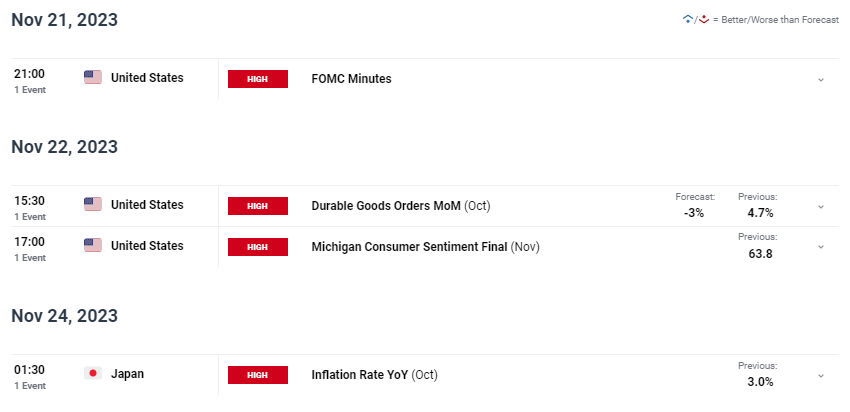Viewport: 850px width, 412px height.
Task: Click the HIGH badge for FOMC Minutes
Action: click(257, 79)
